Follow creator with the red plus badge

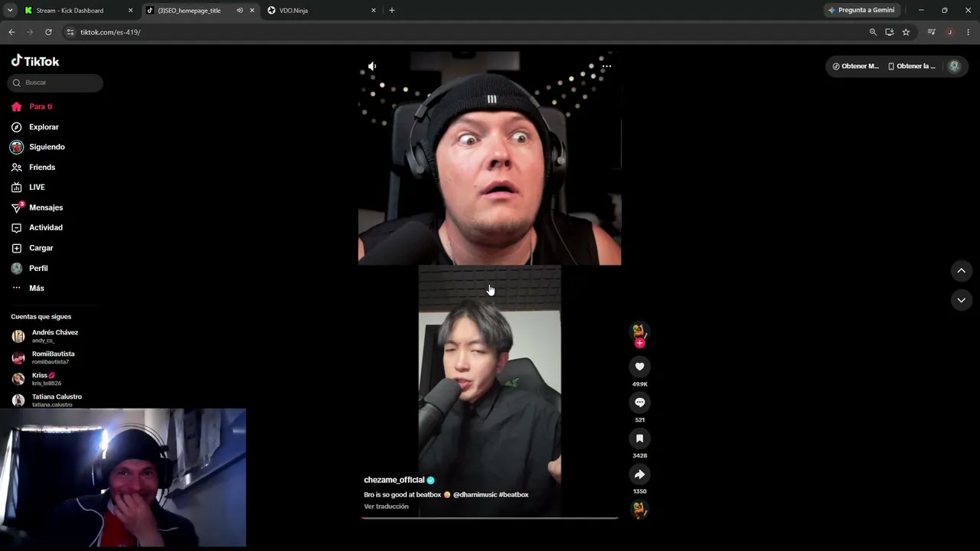(639, 343)
